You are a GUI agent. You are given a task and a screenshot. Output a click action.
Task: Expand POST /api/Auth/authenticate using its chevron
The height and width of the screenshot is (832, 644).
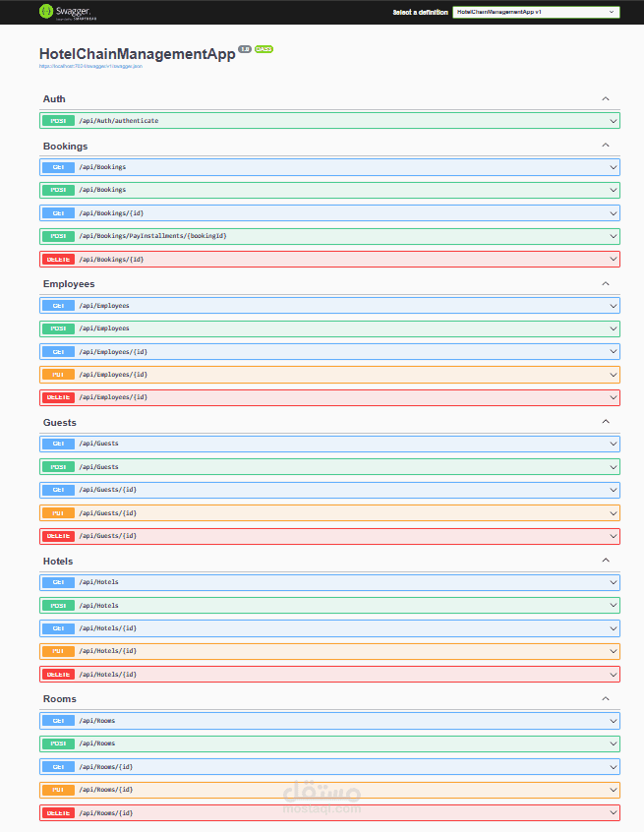pyautogui.click(x=614, y=121)
